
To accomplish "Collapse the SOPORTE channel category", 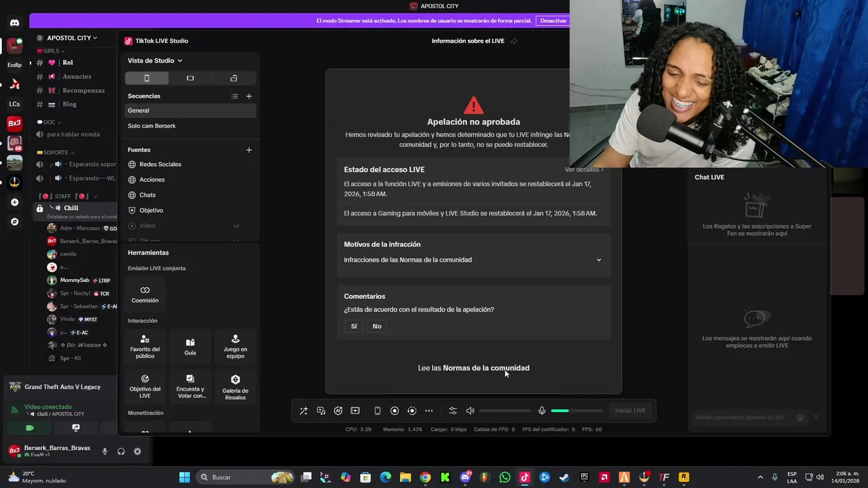I will (x=56, y=152).
